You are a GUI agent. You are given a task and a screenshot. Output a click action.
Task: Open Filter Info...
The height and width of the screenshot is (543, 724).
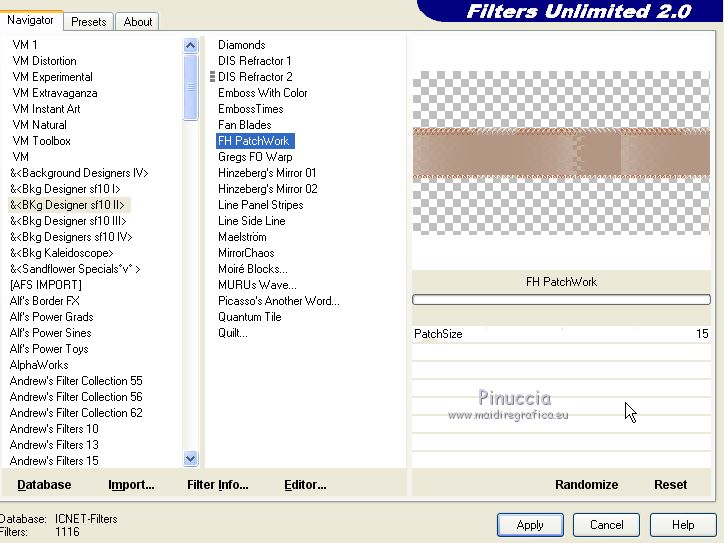click(x=217, y=484)
